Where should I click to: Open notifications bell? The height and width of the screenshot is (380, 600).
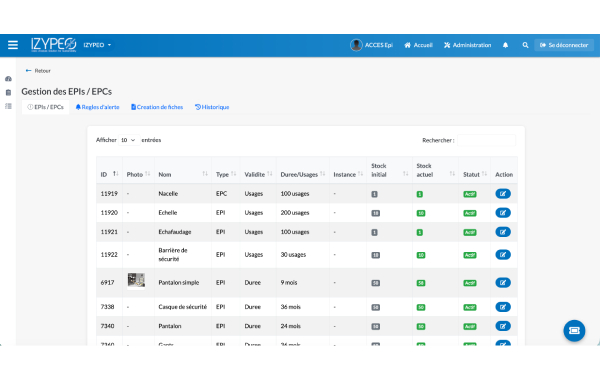click(x=505, y=45)
